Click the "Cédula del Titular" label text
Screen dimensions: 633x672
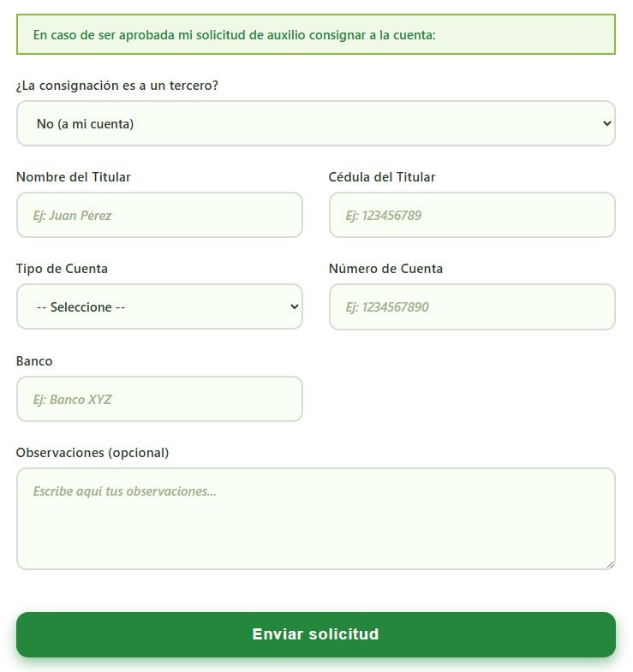(x=382, y=177)
